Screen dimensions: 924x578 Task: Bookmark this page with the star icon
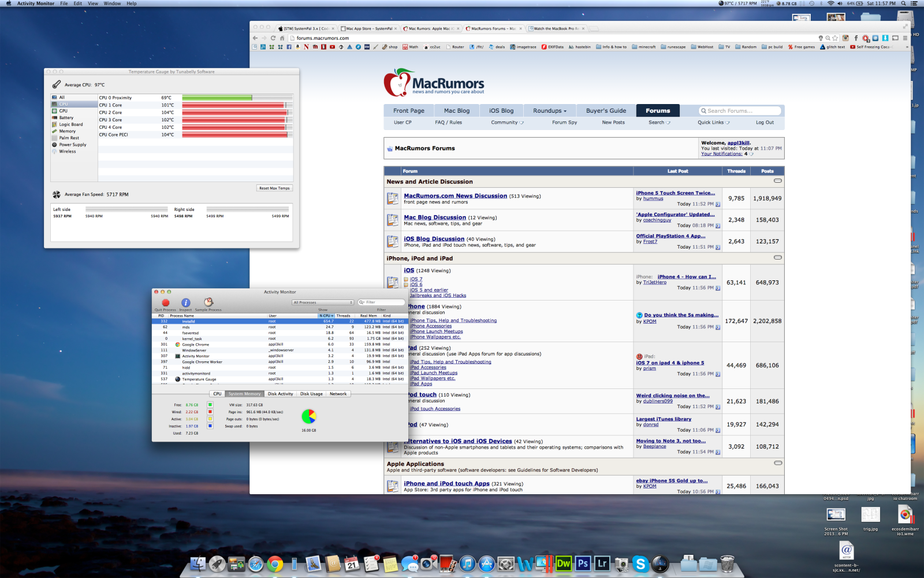click(x=834, y=38)
